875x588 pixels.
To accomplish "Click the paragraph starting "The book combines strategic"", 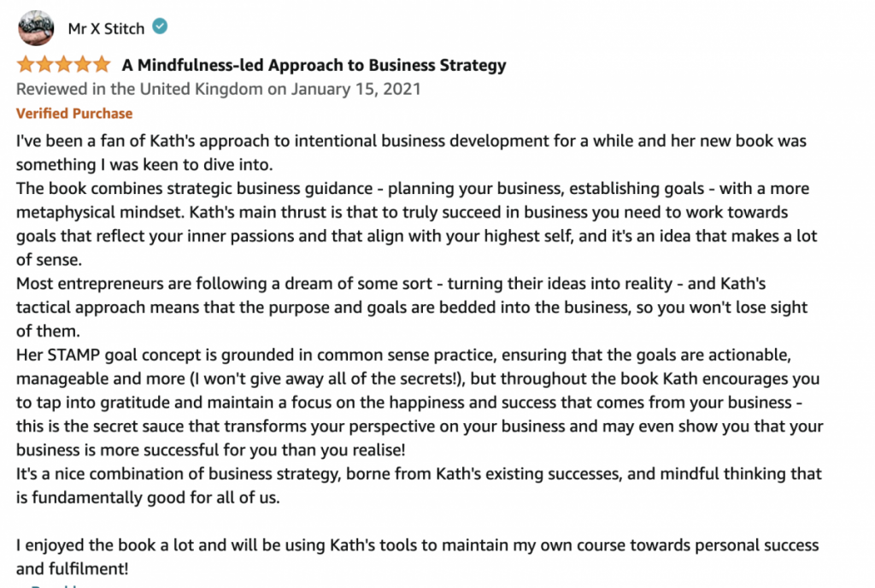I will coord(416,224).
